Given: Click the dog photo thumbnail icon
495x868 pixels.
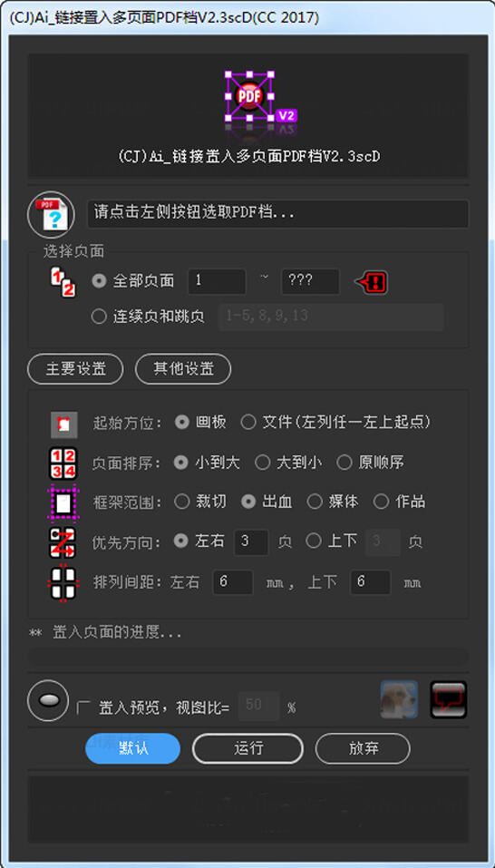Looking at the screenshot, I should pos(399,699).
